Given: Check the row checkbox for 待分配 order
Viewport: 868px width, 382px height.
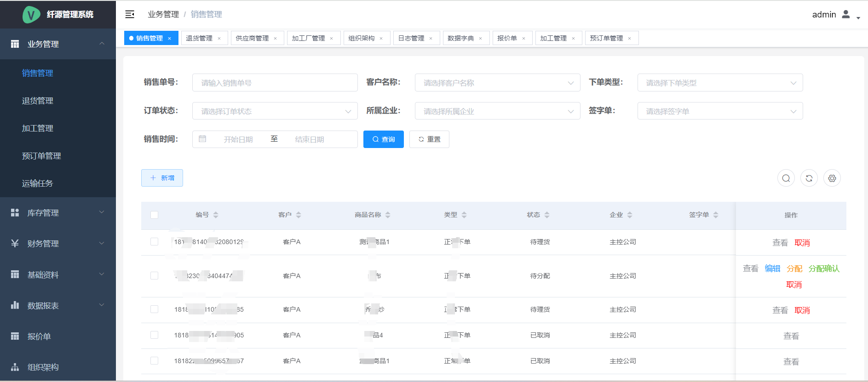Looking at the screenshot, I should (154, 276).
